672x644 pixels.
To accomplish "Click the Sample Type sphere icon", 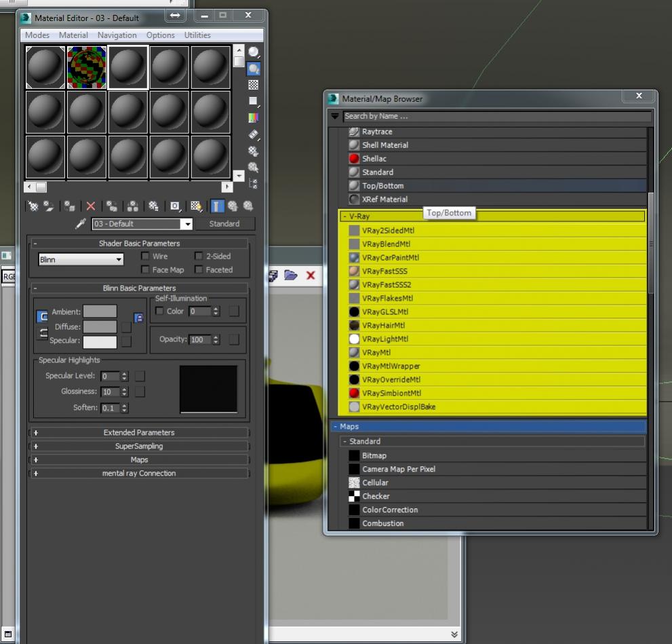I will coord(254,52).
